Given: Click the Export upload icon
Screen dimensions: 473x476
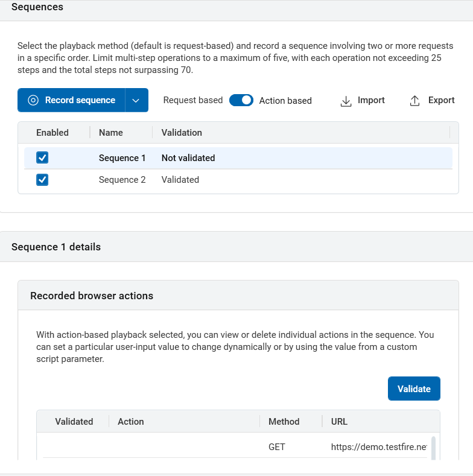Looking at the screenshot, I should point(414,101).
